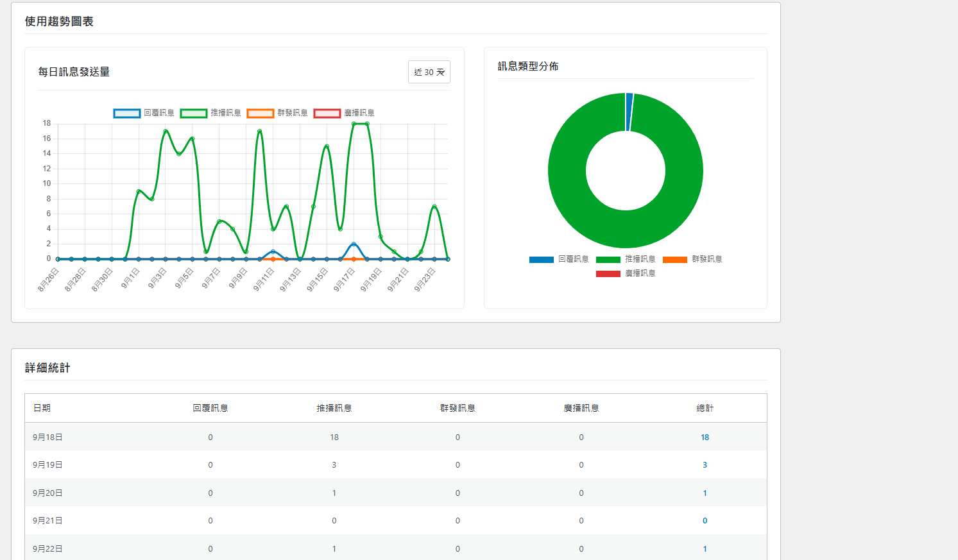The width and height of the screenshot is (958, 560).
Task: Toggle the 群發訊息 line chart legend box
Action: pos(260,113)
